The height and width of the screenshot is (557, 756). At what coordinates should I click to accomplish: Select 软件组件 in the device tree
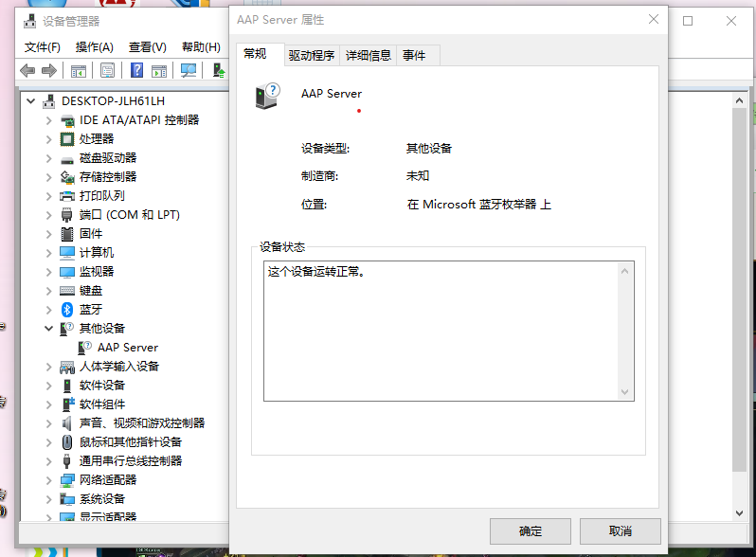pos(102,404)
